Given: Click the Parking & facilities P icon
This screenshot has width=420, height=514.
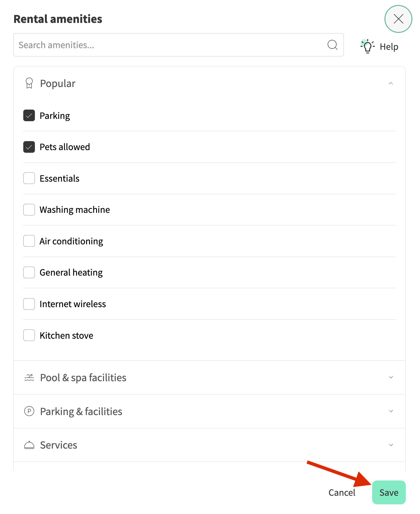Looking at the screenshot, I should (29, 411).
